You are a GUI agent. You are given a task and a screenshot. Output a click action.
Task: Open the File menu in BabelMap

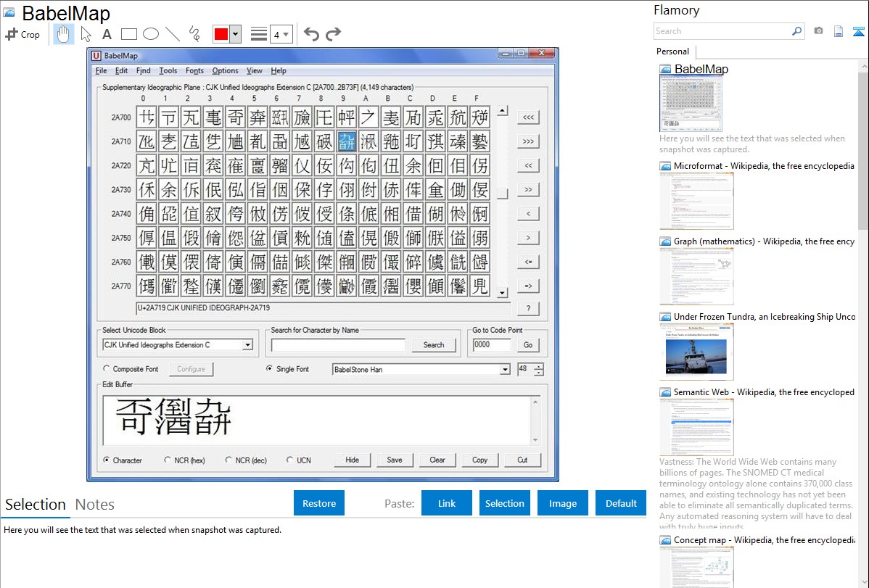coord(102,71)
